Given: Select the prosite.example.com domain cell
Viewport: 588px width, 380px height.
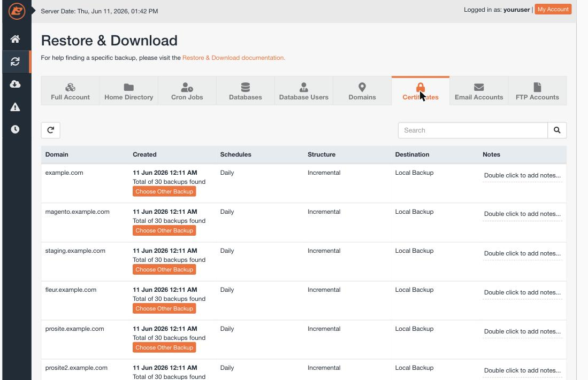Looking at the screenshot, I should [74, 329].
